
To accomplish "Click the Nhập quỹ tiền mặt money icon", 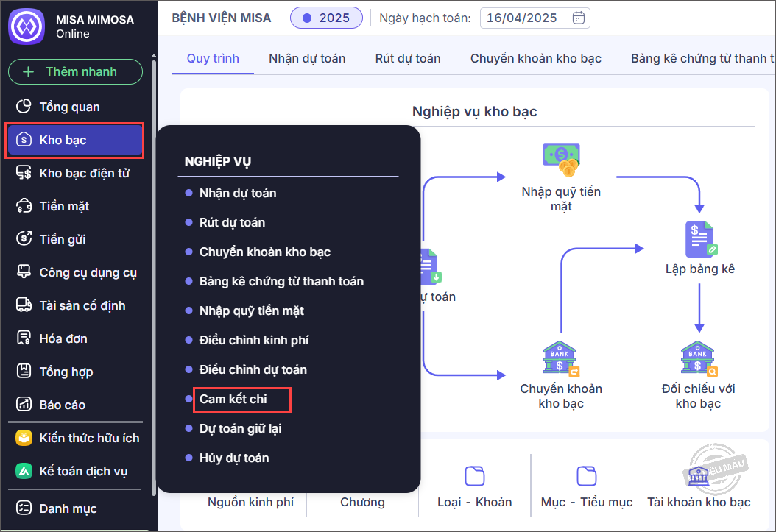I will tap(562, 160).
